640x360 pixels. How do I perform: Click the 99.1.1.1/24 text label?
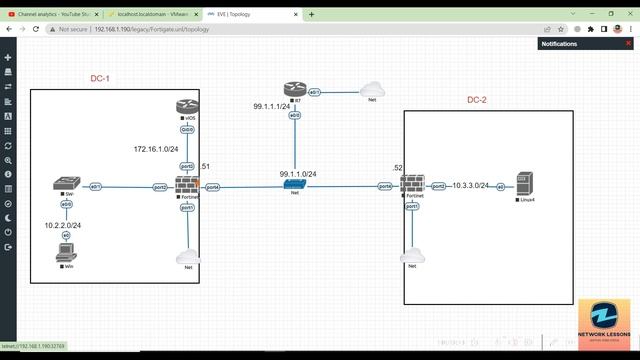[x=272, y=107]
